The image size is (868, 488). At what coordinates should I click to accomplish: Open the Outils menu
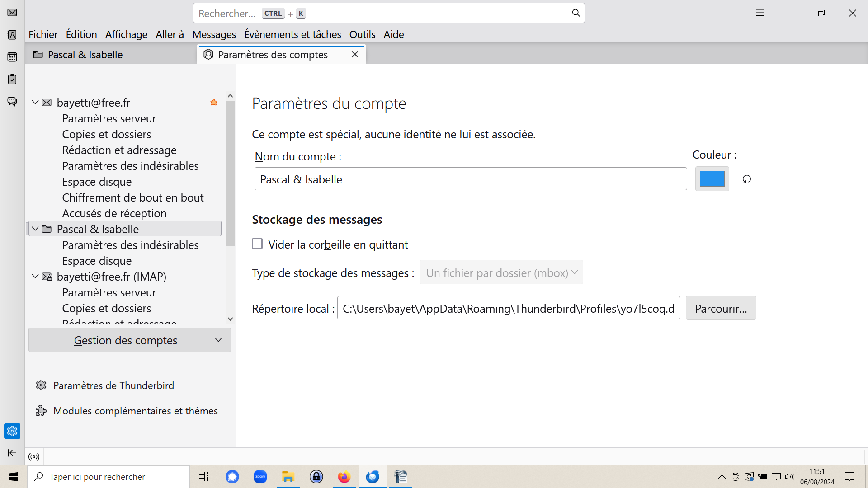pos(362,34)
